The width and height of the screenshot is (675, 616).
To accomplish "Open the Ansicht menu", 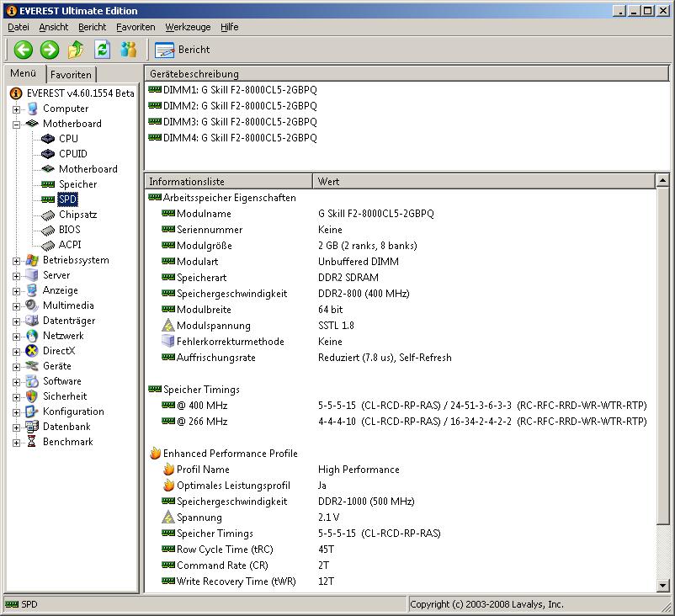I will click(x=53, y=27).
